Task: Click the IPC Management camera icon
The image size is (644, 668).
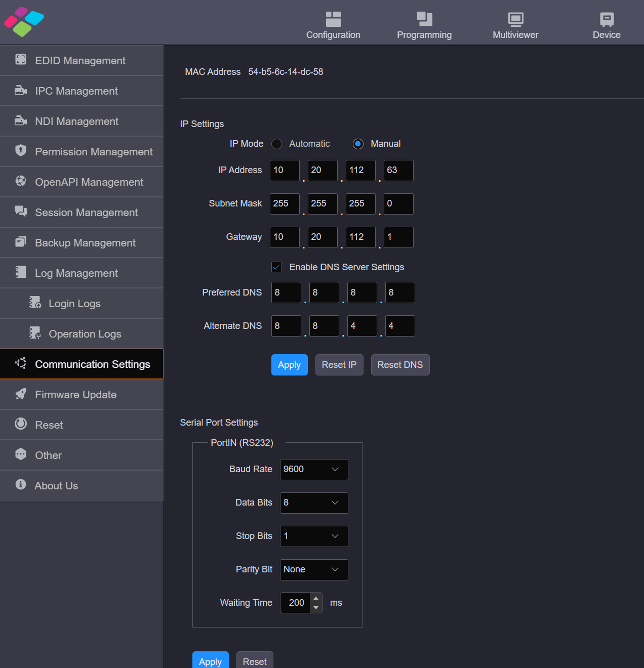Action: point(21,90)
